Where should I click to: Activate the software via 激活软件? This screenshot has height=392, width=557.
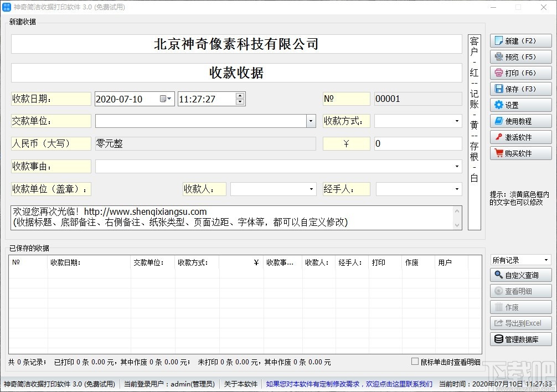tap(520, 137)
